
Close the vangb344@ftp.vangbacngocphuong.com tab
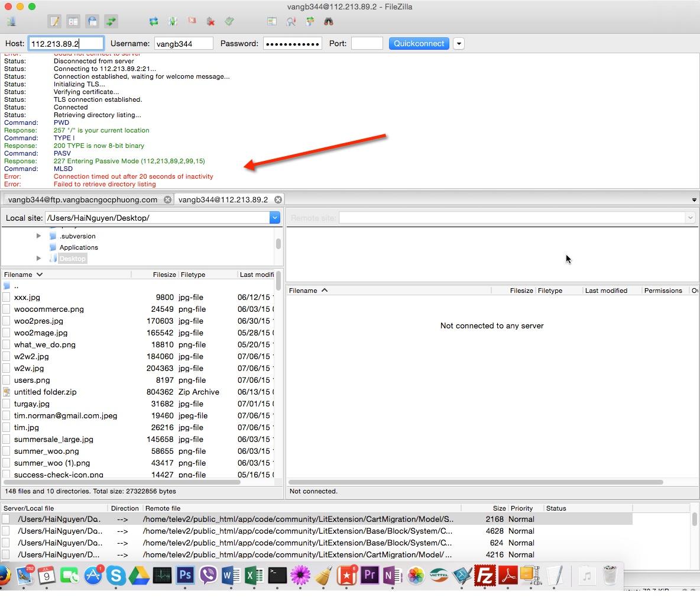point(167,200)
